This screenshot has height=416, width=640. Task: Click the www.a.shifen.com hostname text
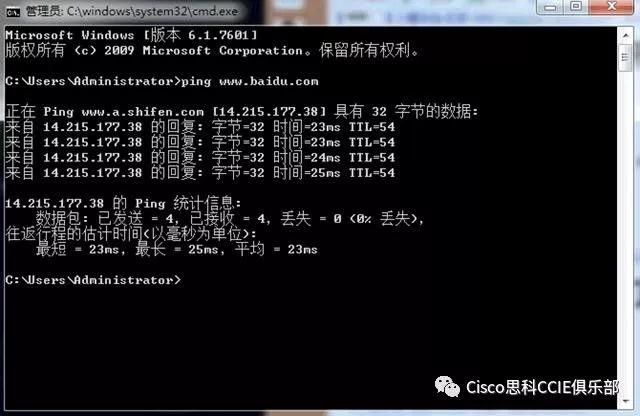click(x=142, y=111)
